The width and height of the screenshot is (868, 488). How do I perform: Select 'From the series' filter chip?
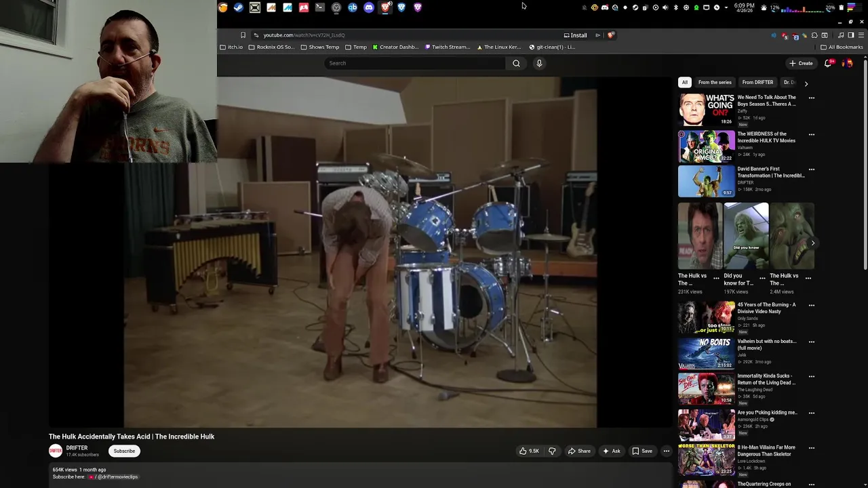tap(715, 82)
